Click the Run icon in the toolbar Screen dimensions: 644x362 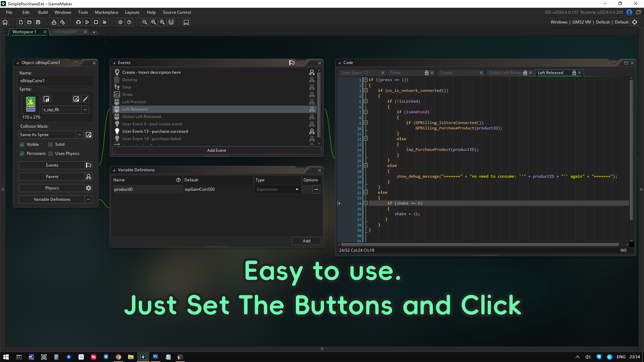[x=87, y=22]
